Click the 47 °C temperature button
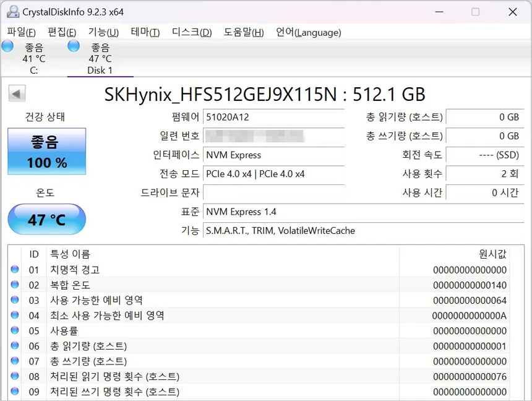This screenshot has height=401, width=532. (x=46, y=220)
